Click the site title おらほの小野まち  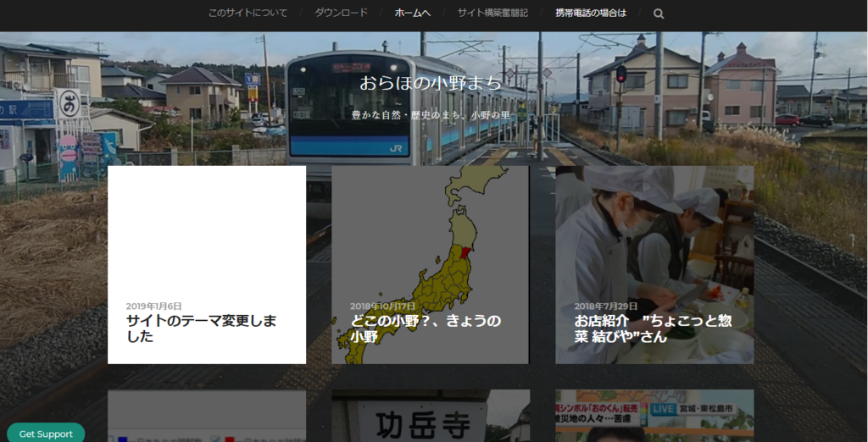point(431,83)
